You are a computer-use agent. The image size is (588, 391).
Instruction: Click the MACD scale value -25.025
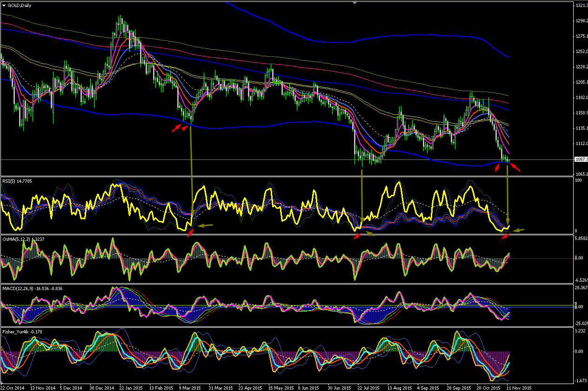581,324
